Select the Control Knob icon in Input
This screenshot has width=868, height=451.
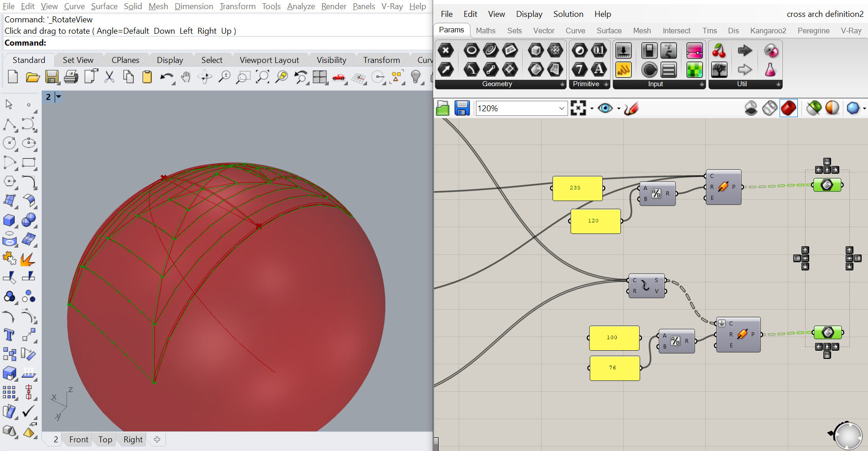pos(649,69)
